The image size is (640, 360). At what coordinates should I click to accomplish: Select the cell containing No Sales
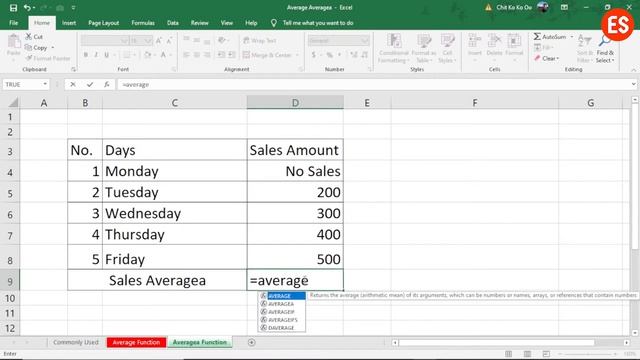[295, 171]
